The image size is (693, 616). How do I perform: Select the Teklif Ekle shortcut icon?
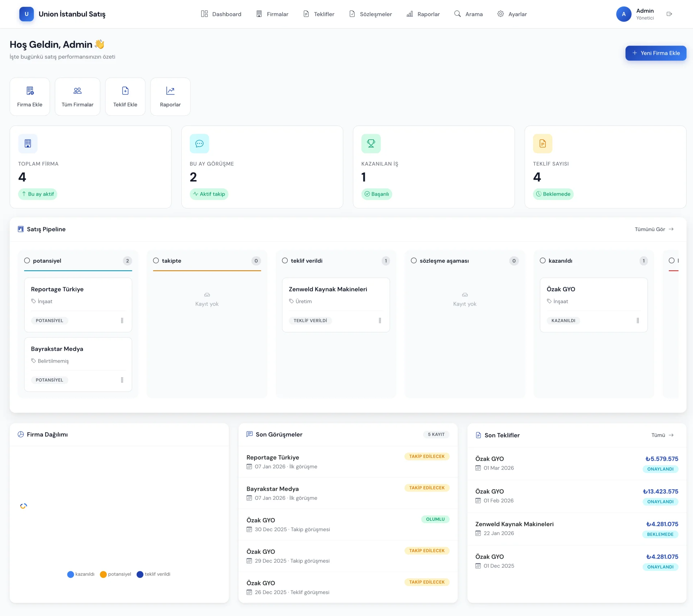click(x=125, y=91)
